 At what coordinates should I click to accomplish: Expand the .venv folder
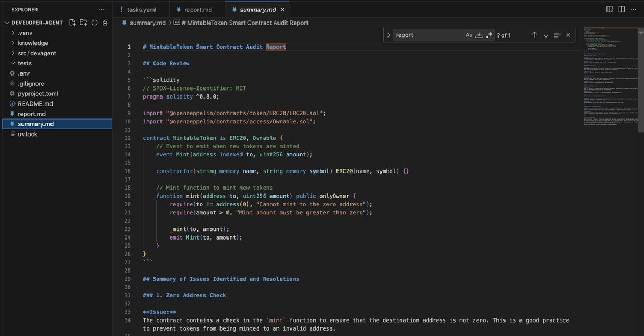[56, 33]
